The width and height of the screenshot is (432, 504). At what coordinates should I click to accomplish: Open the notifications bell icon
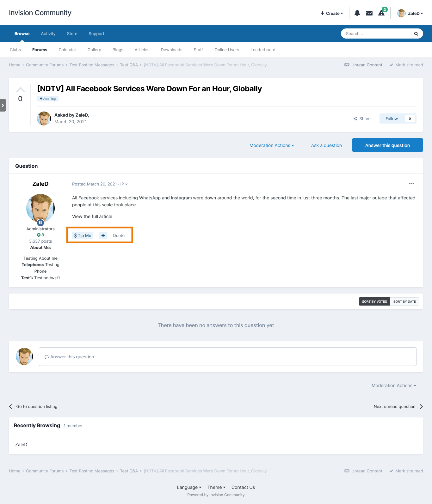click(357, 13)
